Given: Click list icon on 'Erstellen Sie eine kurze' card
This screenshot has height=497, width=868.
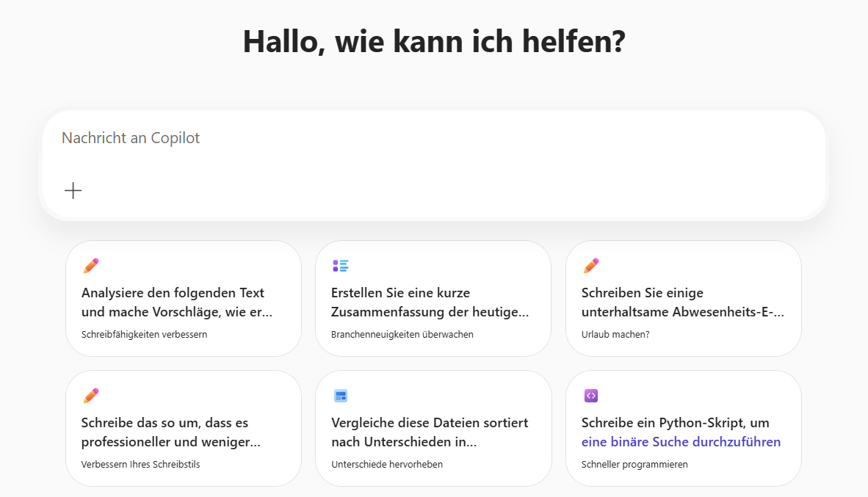Looking at the screenshot, I should tap(341, 266).
